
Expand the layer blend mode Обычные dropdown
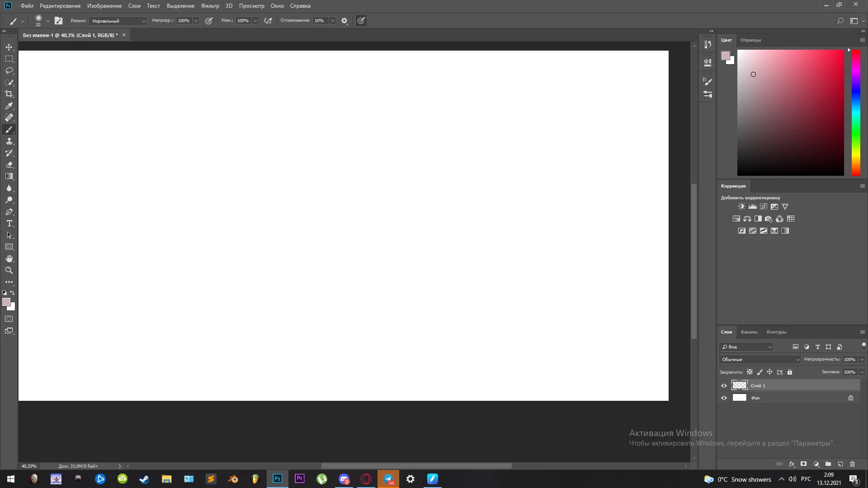tap(759, 359)
